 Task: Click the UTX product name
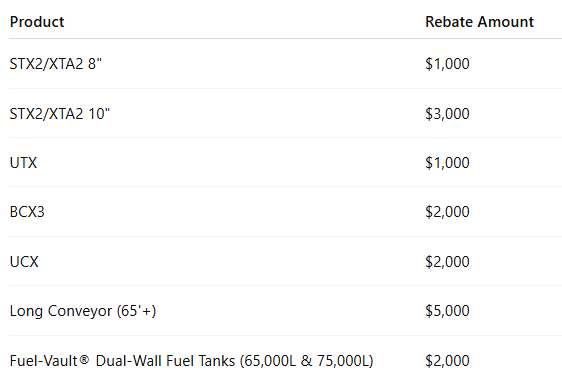click(x=23, y=163)
